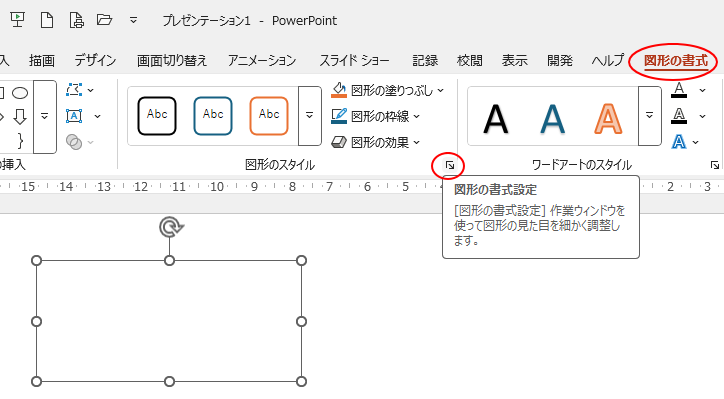Click the merge shapes icon
The height and width of the screenshot is (399, 724).
click(x=74, y=142)
